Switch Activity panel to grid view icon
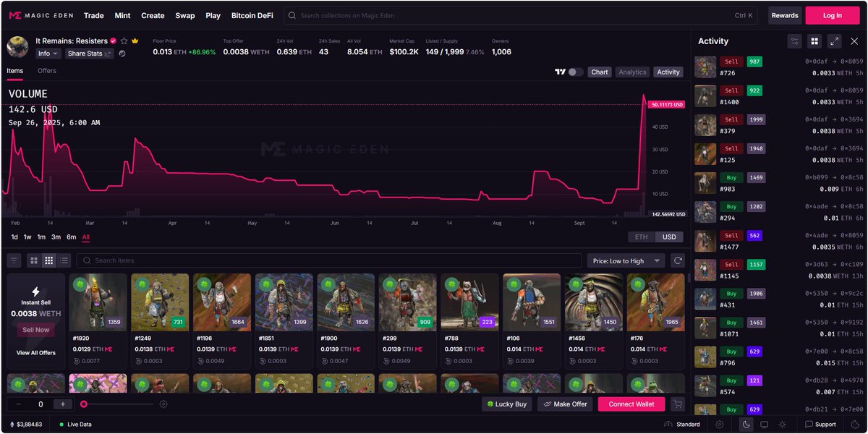 point(814,41)
